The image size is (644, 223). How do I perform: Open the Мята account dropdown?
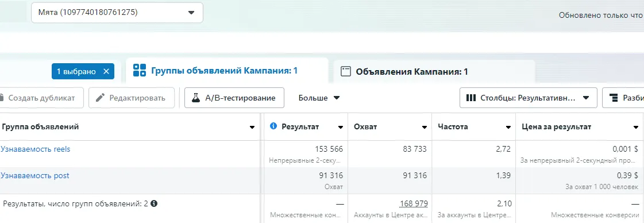(x=117, y=13)
